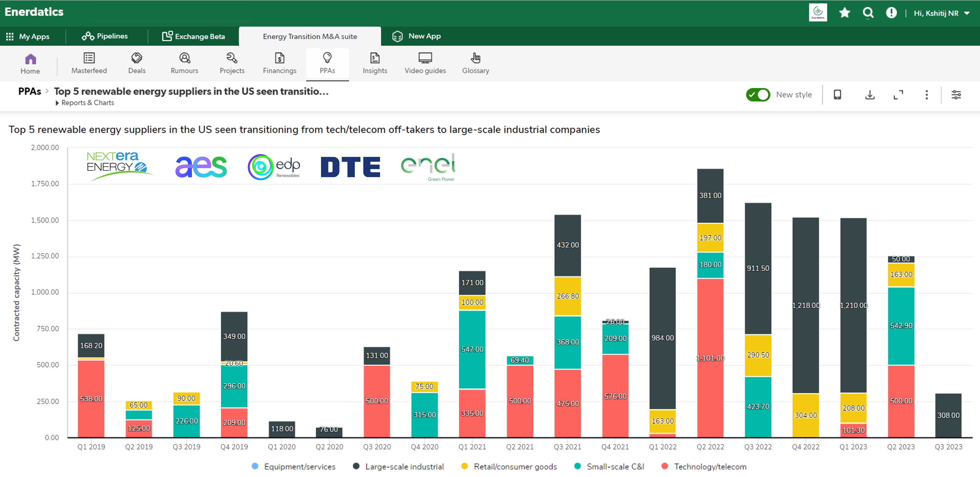Open the search magnifier icon
The image size is (980, 477).
point(868,13)
